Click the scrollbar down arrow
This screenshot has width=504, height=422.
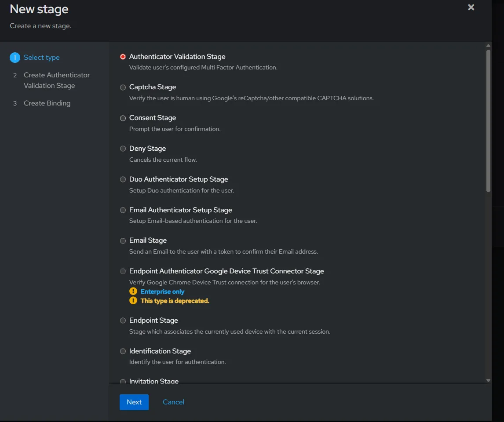(x=488, y=380)
